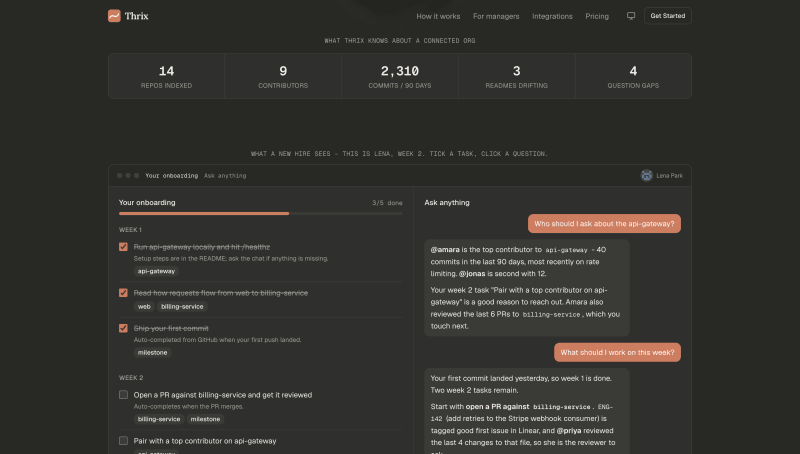800x454 pixels.
Task: Uncheck Ship your first commit task
Action: (123, 328)
